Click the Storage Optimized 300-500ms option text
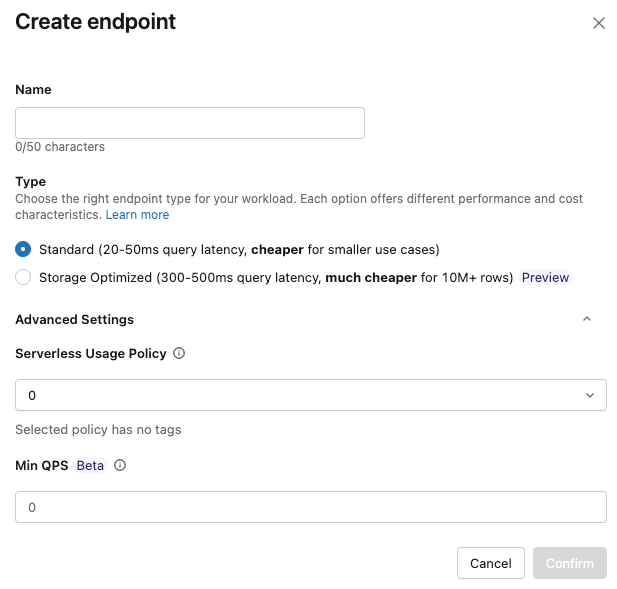Viewport: 617px width, 589px height. coord(275,277)
